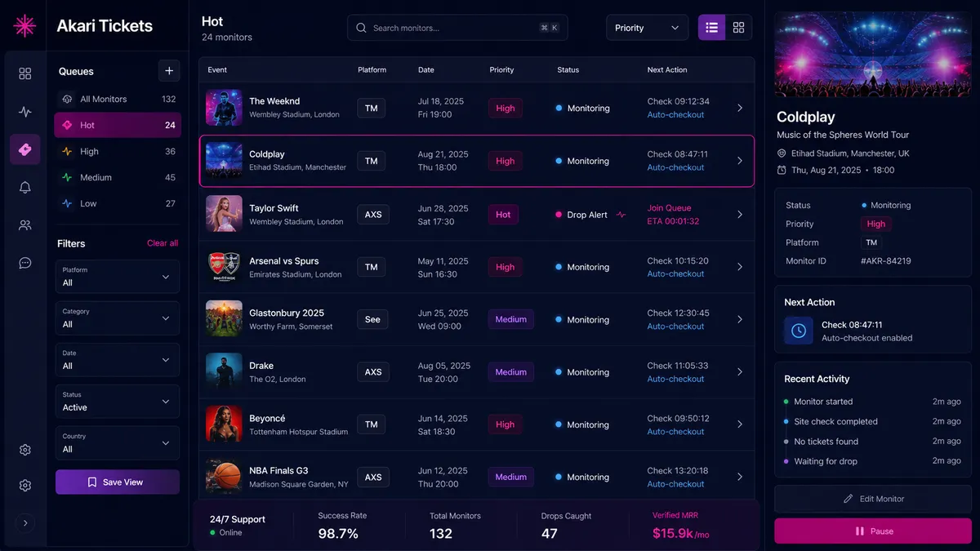Click the Coldplay concert banner image

[873, 54]
